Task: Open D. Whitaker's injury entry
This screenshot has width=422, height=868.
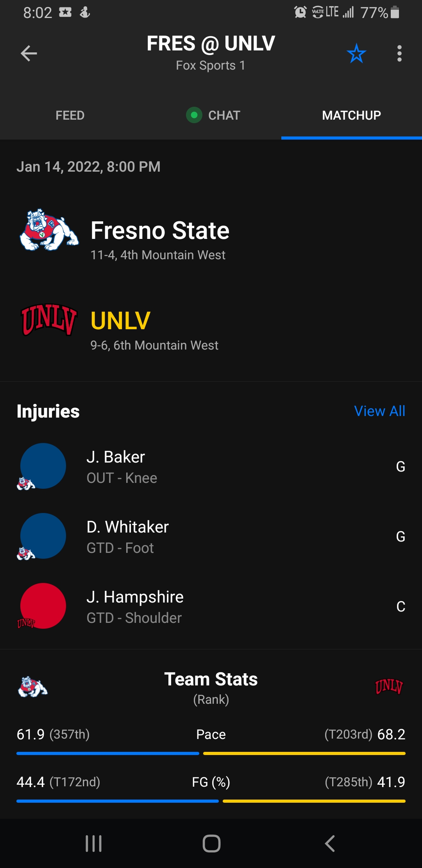Action: click(128, 536)
